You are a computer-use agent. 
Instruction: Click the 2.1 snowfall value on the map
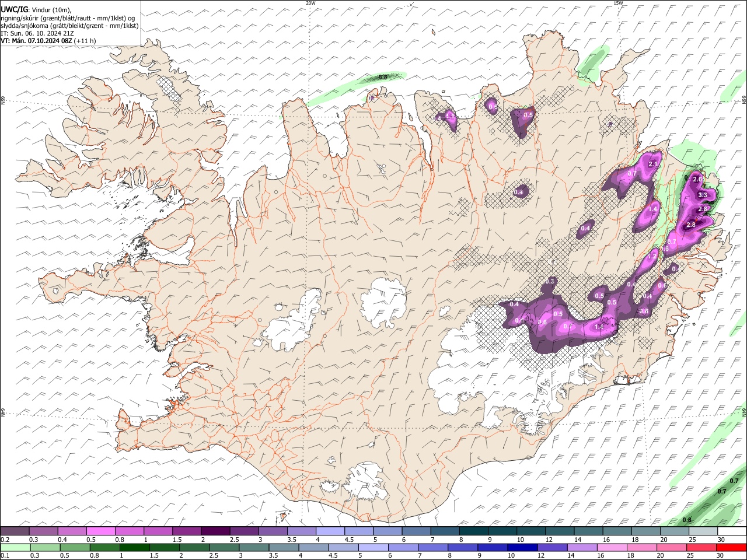[x=653, y=164]
